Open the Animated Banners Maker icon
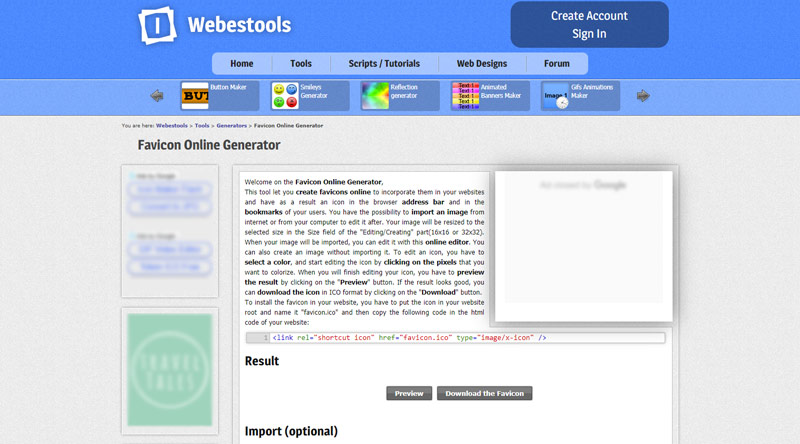The image size is (800, 444). point(465,95)
